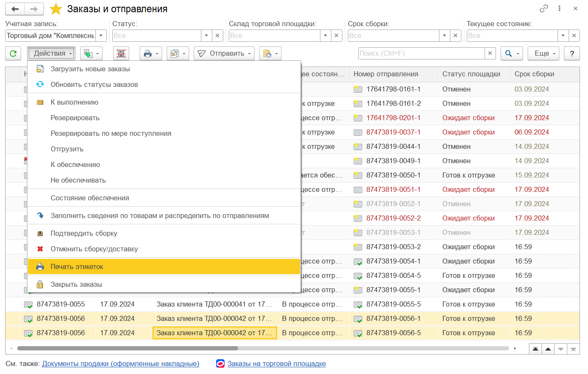This screenshot has height=374, width=588.
Task: Click into the Поиск search field
Action: pyautogui.click(x=421, y=54)
